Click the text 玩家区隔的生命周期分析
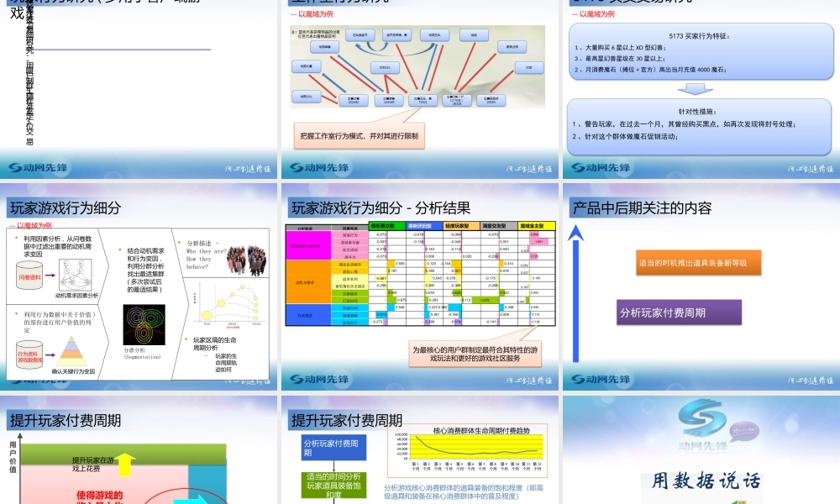This screenshot has height=504, width=840. 215,344
